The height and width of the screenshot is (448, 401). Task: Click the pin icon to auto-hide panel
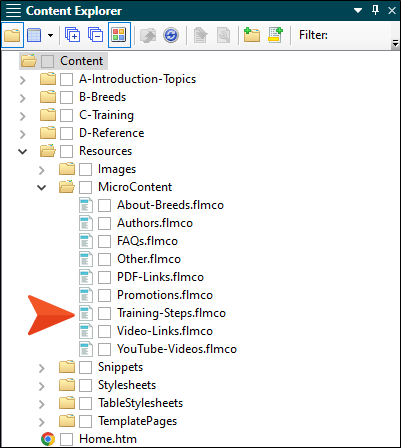375,10
